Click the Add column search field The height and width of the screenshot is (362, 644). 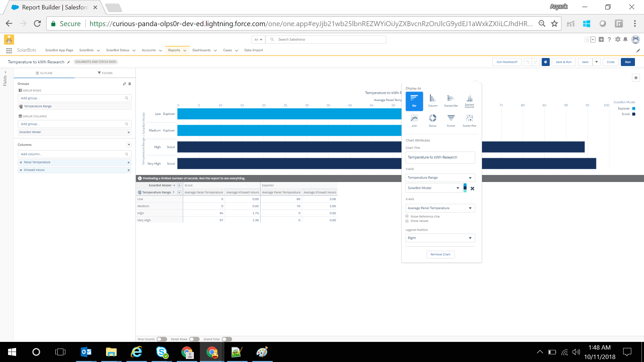point(74,154)
